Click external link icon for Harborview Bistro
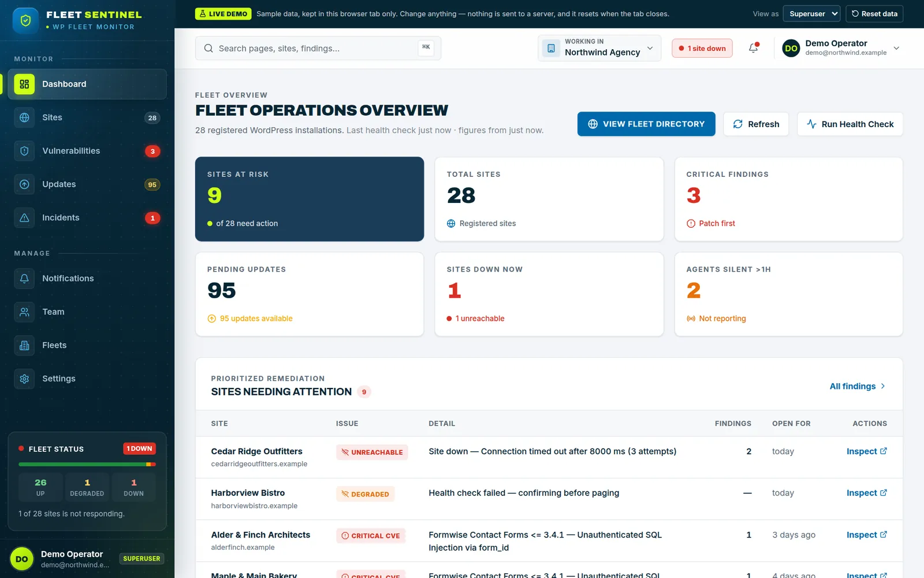 click(x=884, y=493)
